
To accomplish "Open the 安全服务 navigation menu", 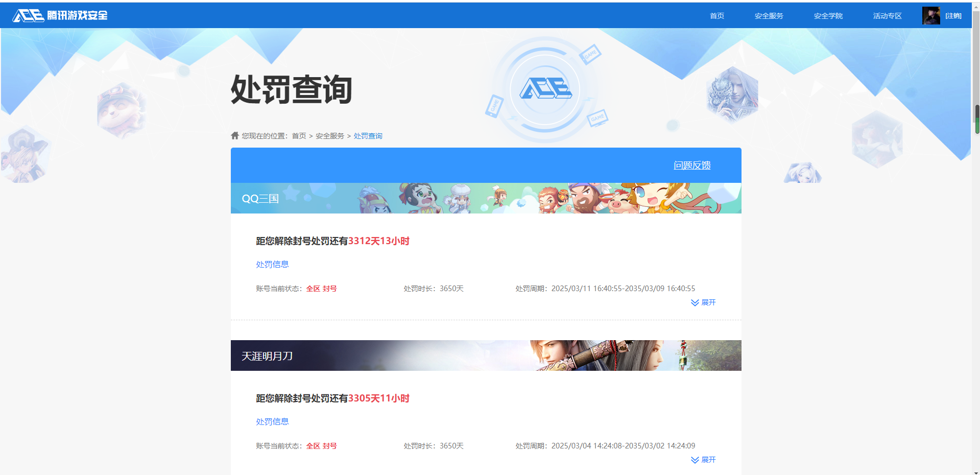I will pyautogui.click(x=769, y=16).
